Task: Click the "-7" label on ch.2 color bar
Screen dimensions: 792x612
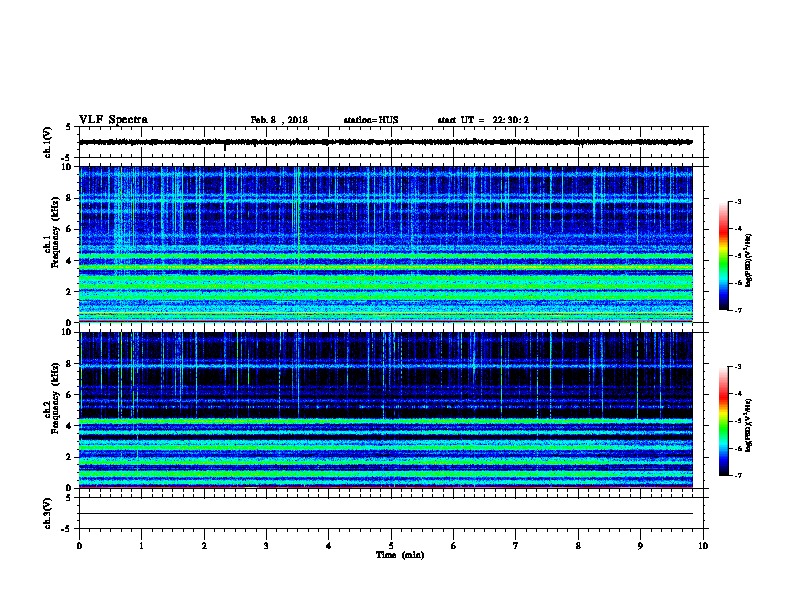Action: (x=738, y=476)
